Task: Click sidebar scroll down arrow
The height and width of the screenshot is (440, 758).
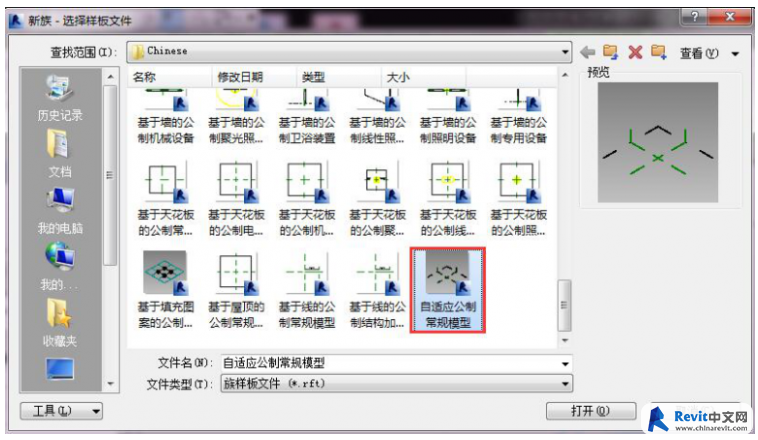Action: (x=110, y=384)
